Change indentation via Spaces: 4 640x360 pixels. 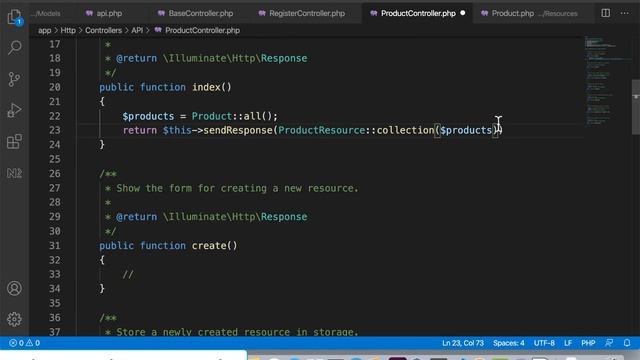click(x=509, y=343)
